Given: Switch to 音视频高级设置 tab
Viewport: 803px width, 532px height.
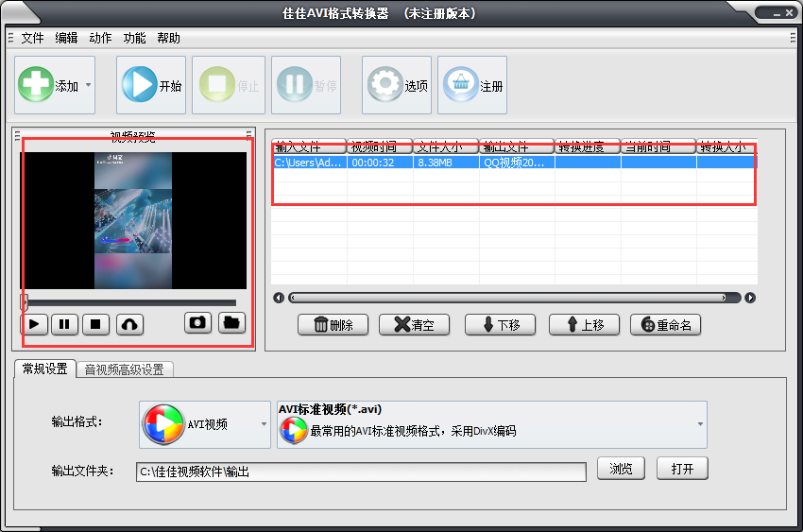Looking at the screenshot, I should click(124, 369).
